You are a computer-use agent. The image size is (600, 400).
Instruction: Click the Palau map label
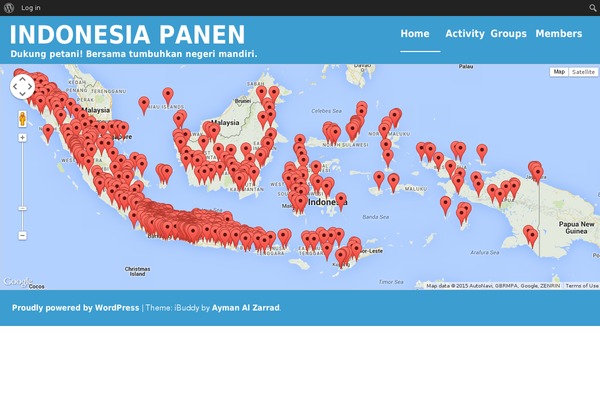coord(466,67)
